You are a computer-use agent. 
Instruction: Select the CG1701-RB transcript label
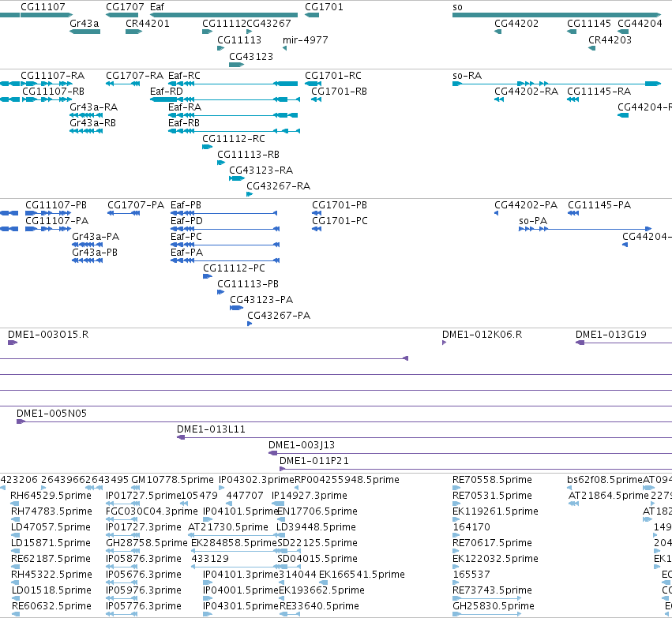[339, 92]
